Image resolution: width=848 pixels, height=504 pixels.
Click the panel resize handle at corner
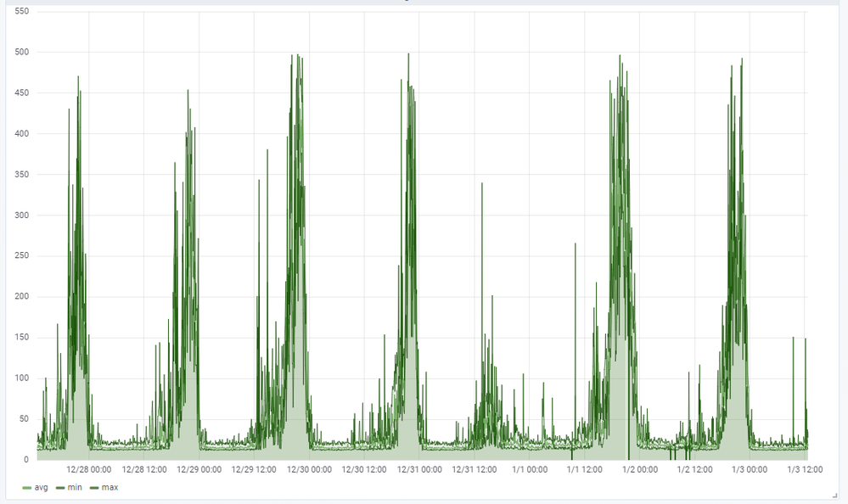pos(835,495)
